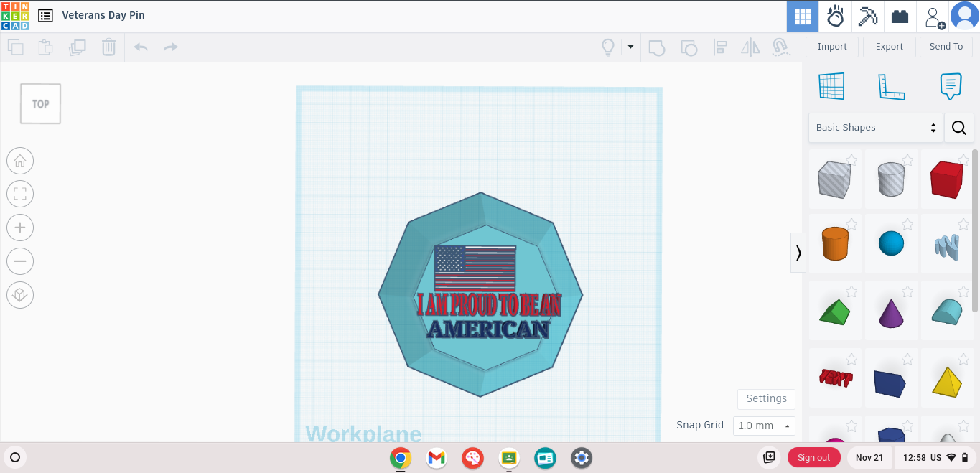This screenshot has width=980, height=473.
Task: Toggle show all lightbulb icon
Action: click(x=608, y=47)
